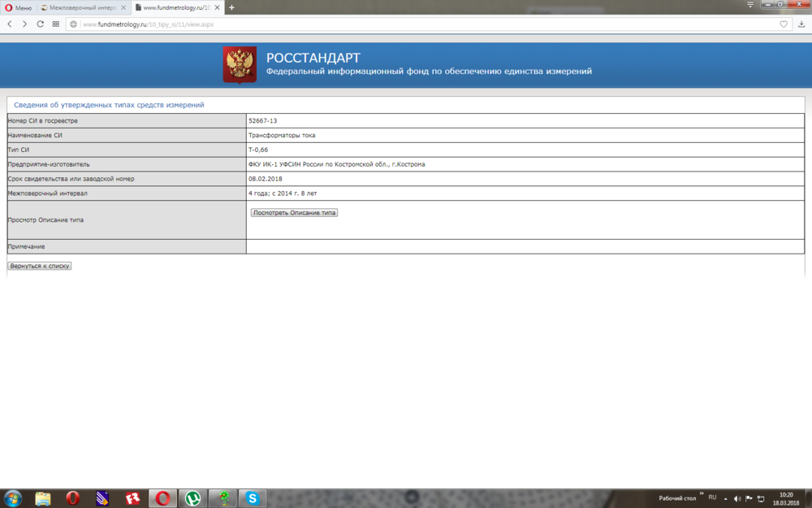
Task: Click the address bar URL field
Action: click(x=406, y=24)
